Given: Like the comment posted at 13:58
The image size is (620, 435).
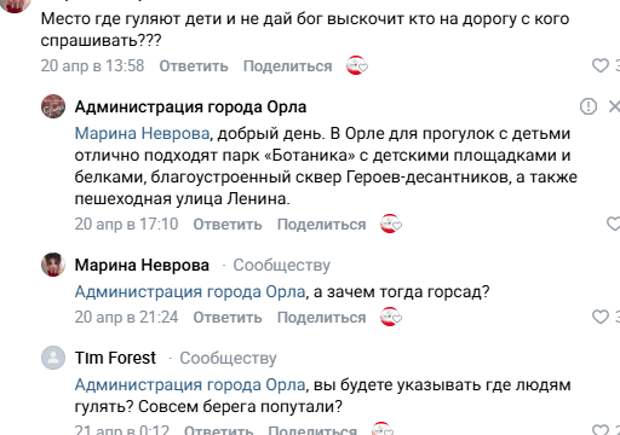Looking at the screenshot, I should pyautogui.click(x=600, y=66).
